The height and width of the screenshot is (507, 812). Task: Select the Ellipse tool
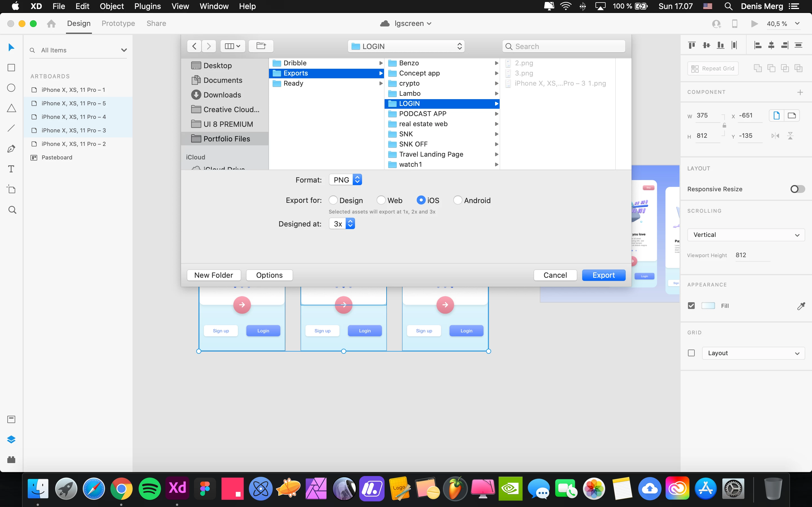(x=11, y=88)
